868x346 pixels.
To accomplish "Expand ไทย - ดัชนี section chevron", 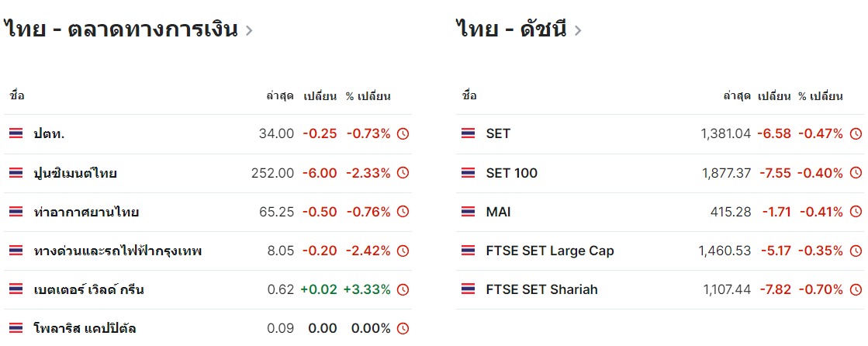I will pyautogui.click(x=578, y=31).
